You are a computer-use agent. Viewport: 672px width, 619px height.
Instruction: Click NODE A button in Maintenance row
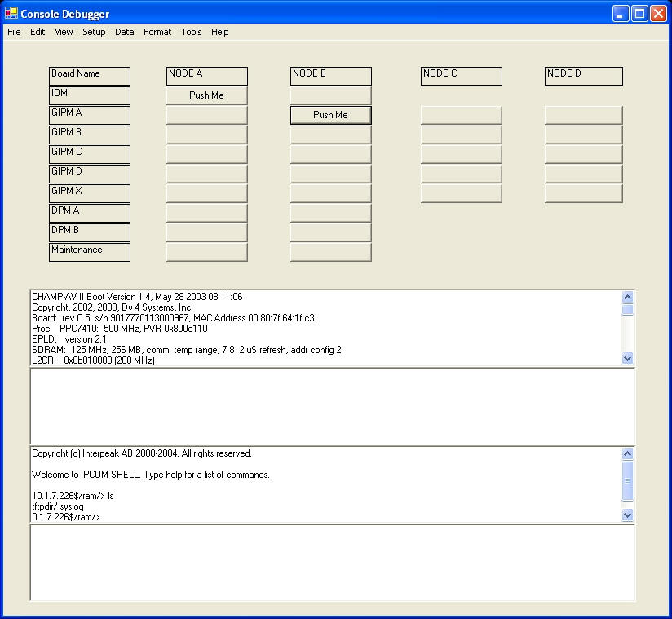coord(206,253)
